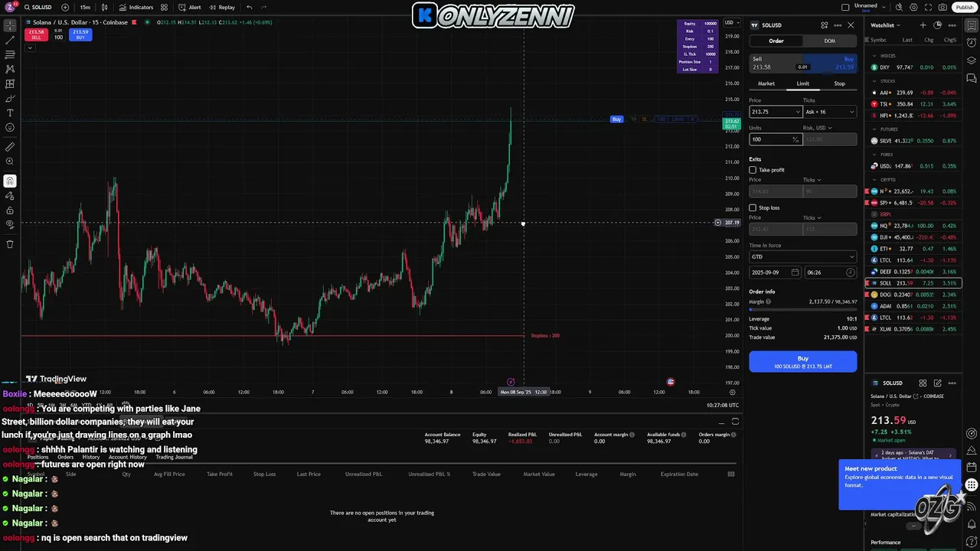Viewport: 980px width, 551px height.
Task: Open the order panel layout icon beside SOLUSD
Action: 824,25
